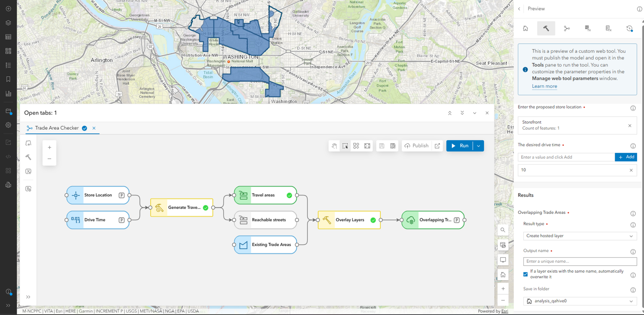
Task: Open the Learn more link
Action: [x=544, y=86]
